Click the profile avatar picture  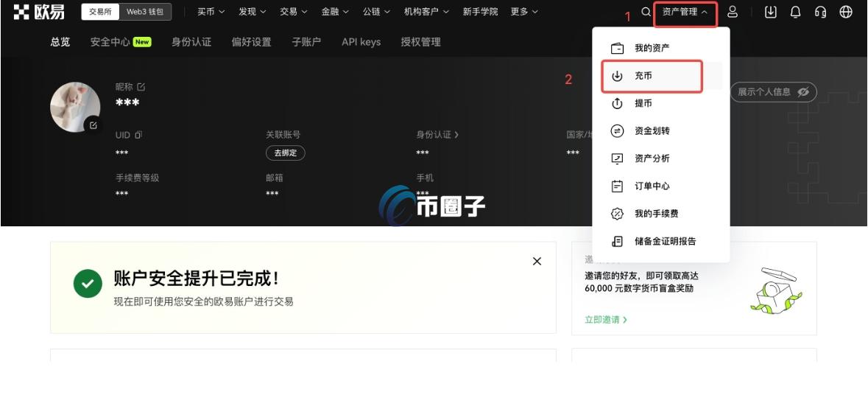[75, 107]
